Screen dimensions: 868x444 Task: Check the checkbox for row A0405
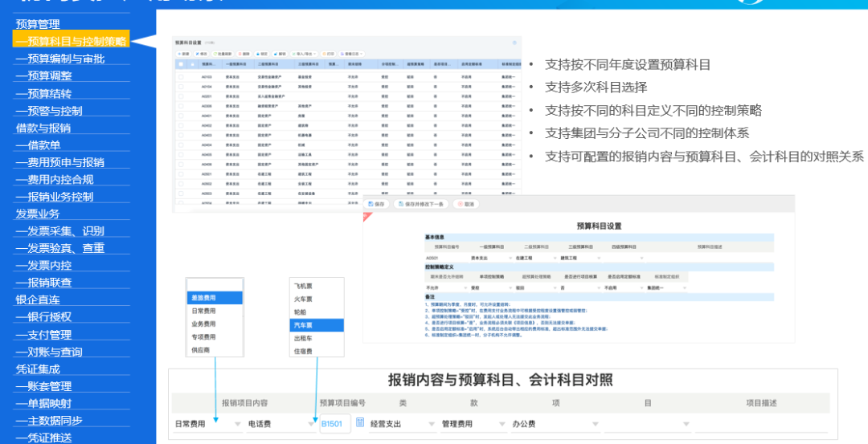(x=181, y=154)
